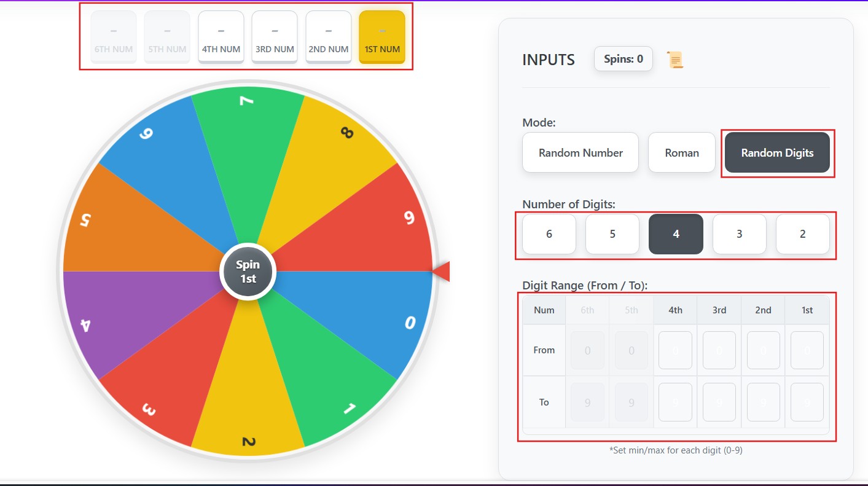The image size is (868, 486).
Task: Edit the From field for 4th digit
Action: tap(675, 350)
